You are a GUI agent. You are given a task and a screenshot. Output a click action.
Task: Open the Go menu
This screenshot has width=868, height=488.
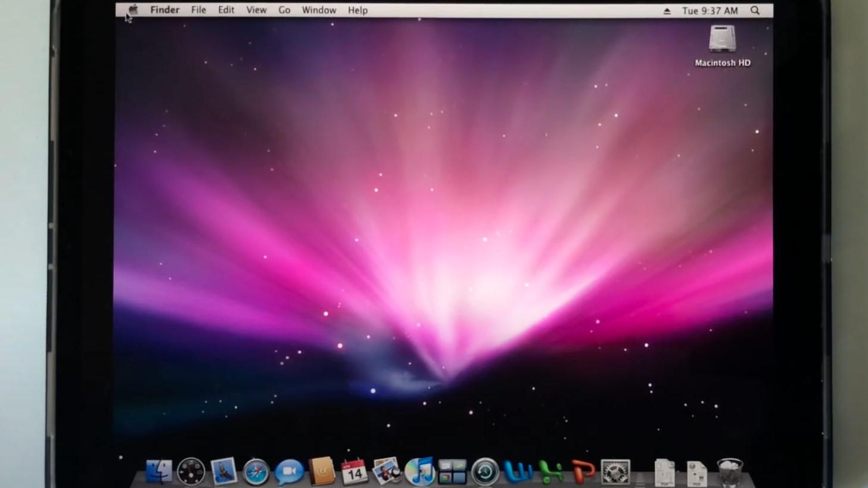pos(284,10)
